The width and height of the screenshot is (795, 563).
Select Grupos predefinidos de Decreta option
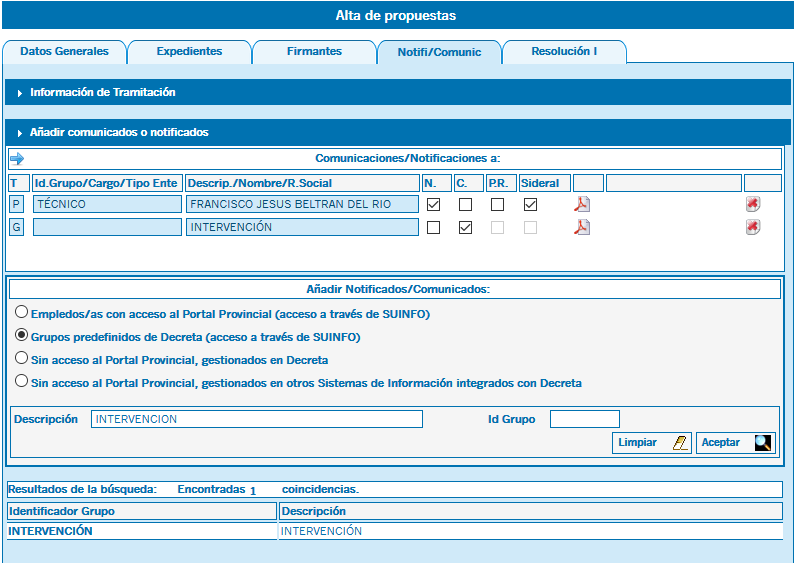(21, 335)
